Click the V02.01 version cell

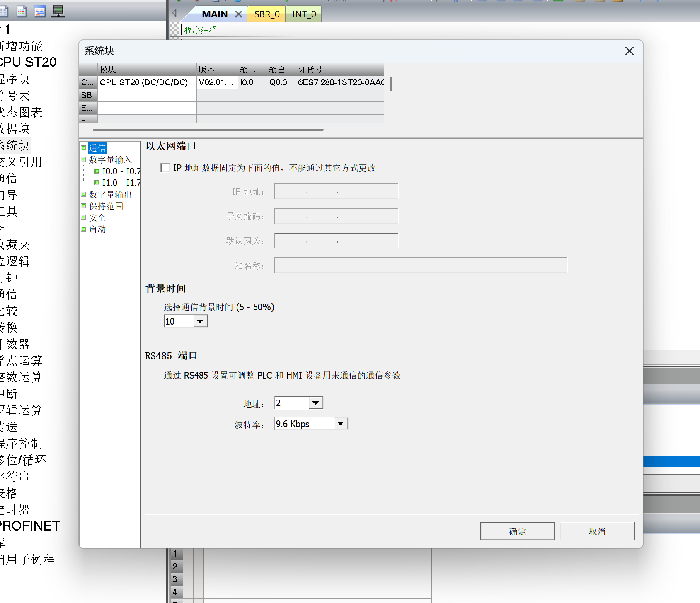tap(217, 82)
